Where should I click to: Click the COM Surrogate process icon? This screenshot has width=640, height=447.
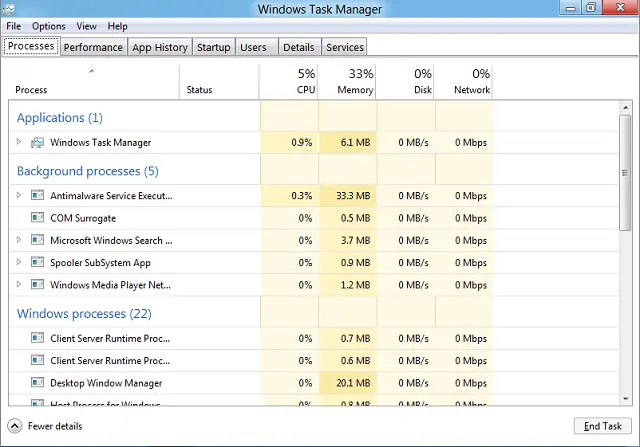[x=37, y=218]
